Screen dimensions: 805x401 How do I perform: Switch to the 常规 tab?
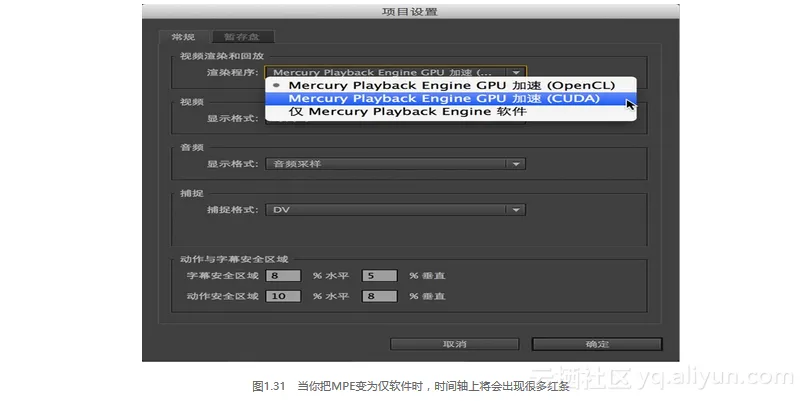coord(183,37)
